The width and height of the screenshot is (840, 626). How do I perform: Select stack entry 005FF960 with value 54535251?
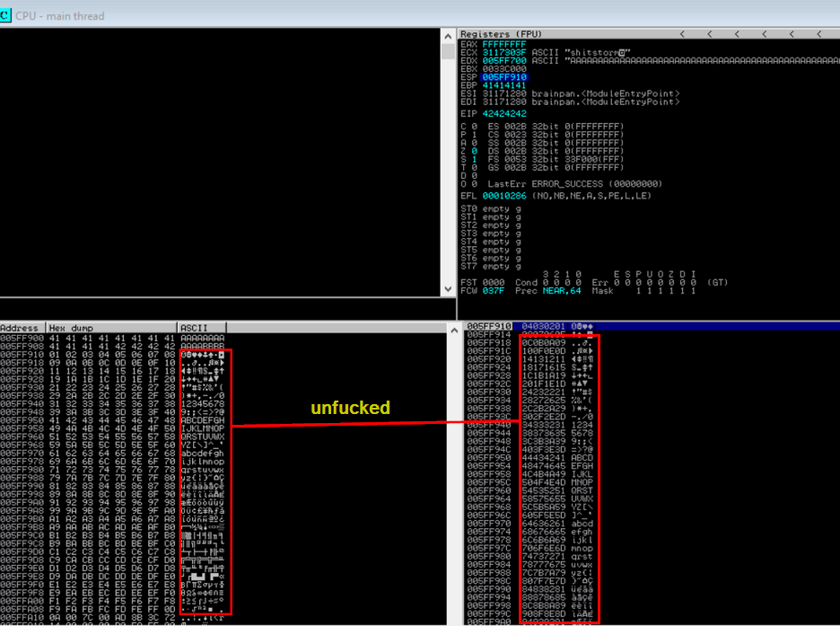click(x=530, y=490)
